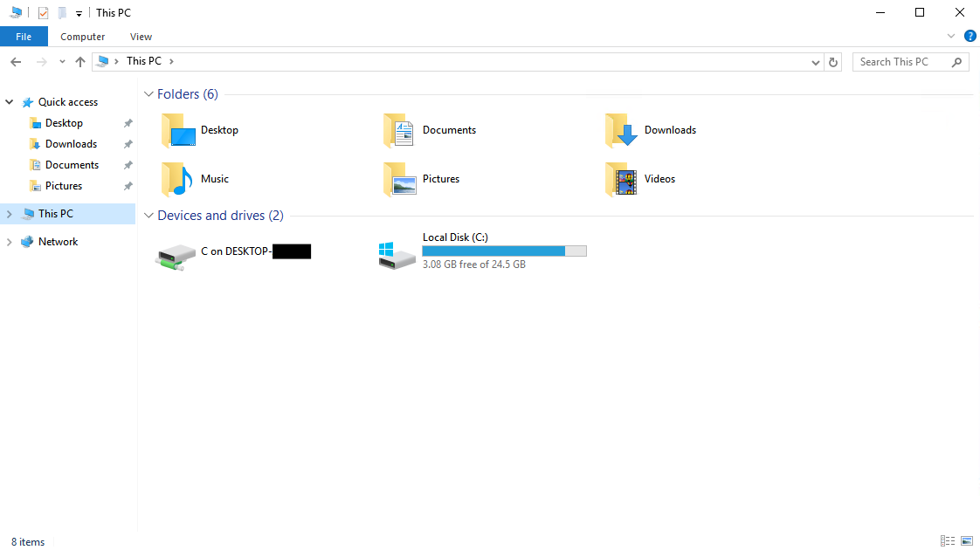Click the File menu button

(24, 37)
